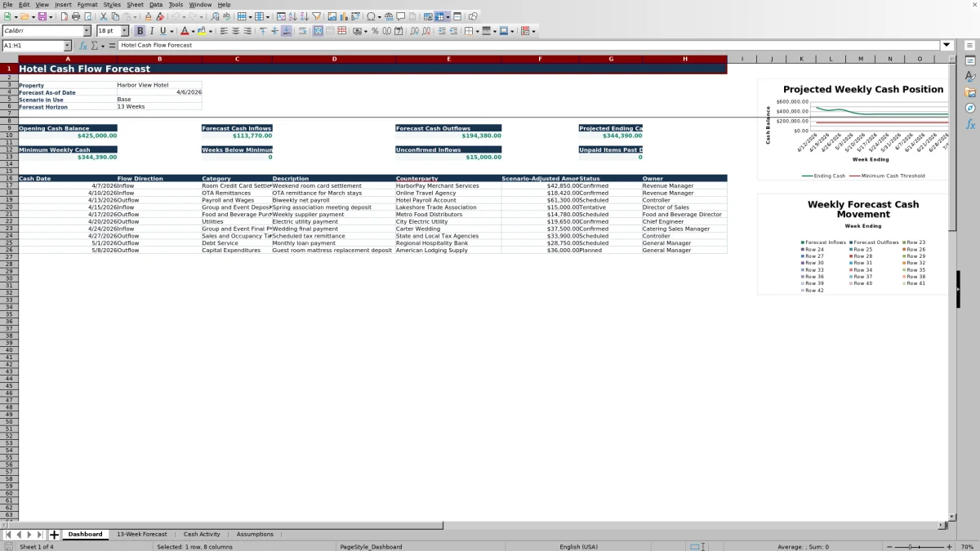Toggle Freeze Rows and Columns
The image size is (980, 551).
(439, 16)
